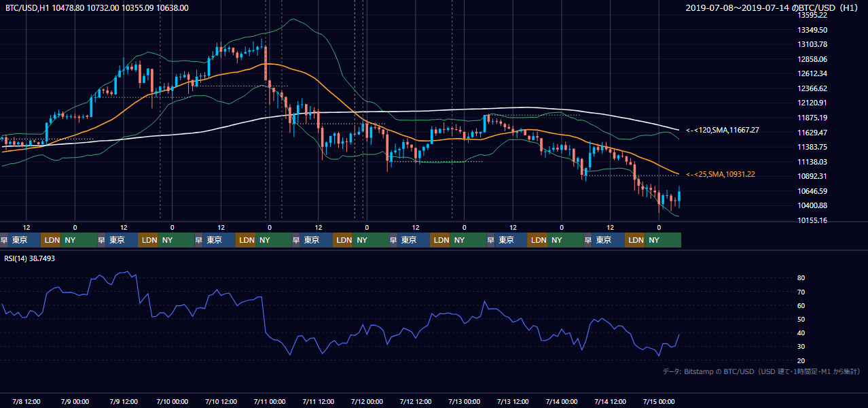Click time axis label 7/10 12:00
868x408 pixels.
coord(221,401)
